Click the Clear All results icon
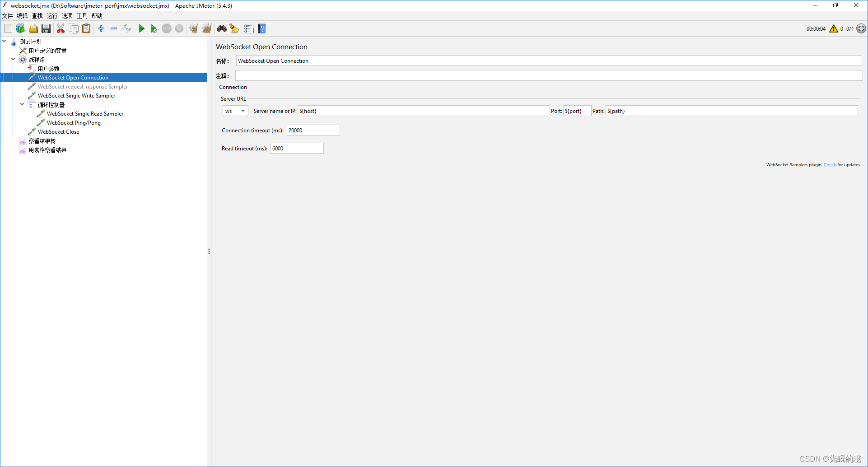The width and height of the screenshot is (868, 467). click(x=207, y=28)
